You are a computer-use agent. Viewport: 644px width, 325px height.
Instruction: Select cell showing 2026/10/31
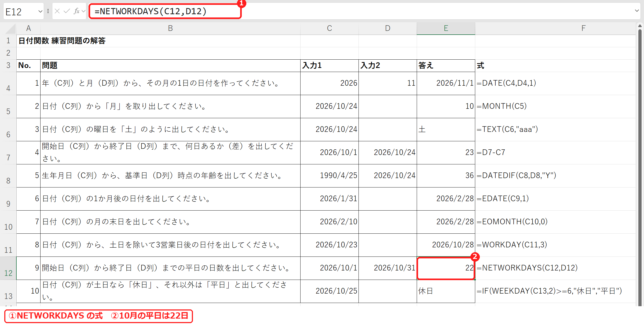(x=388, y=268)
